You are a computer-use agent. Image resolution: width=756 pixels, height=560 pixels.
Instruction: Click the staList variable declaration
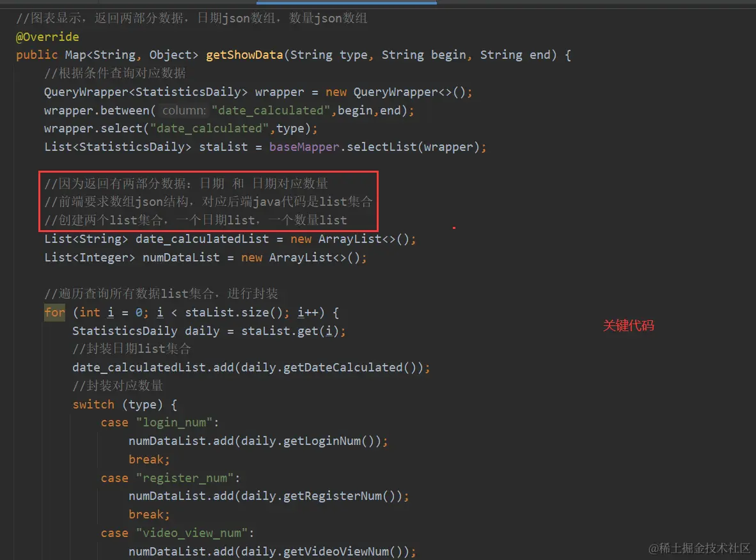point(223,147)
